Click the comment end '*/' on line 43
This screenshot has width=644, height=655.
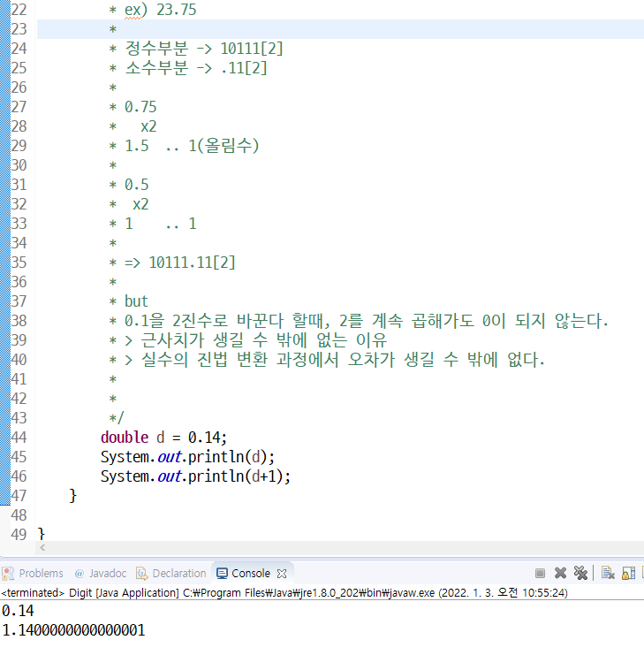tap(116, 418)
